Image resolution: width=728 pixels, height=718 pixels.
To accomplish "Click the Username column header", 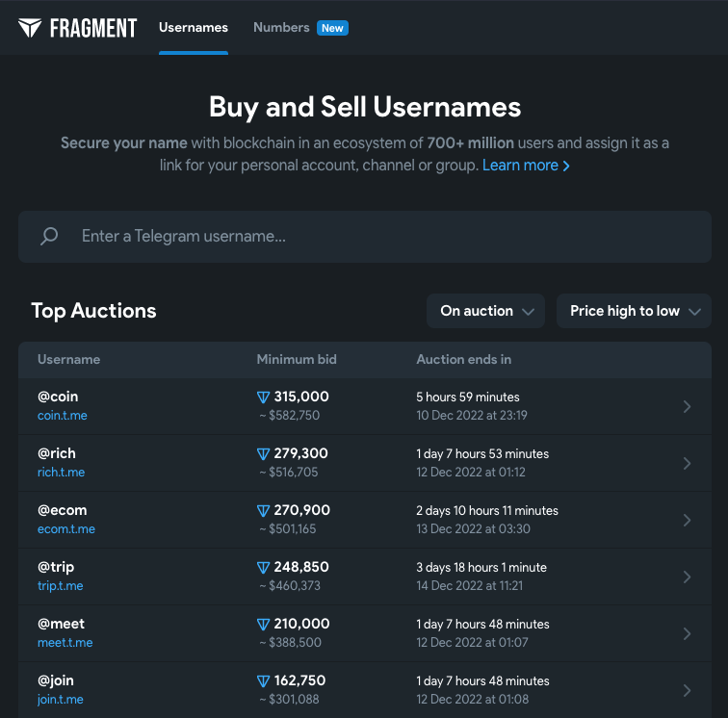I will coord(68,359).
